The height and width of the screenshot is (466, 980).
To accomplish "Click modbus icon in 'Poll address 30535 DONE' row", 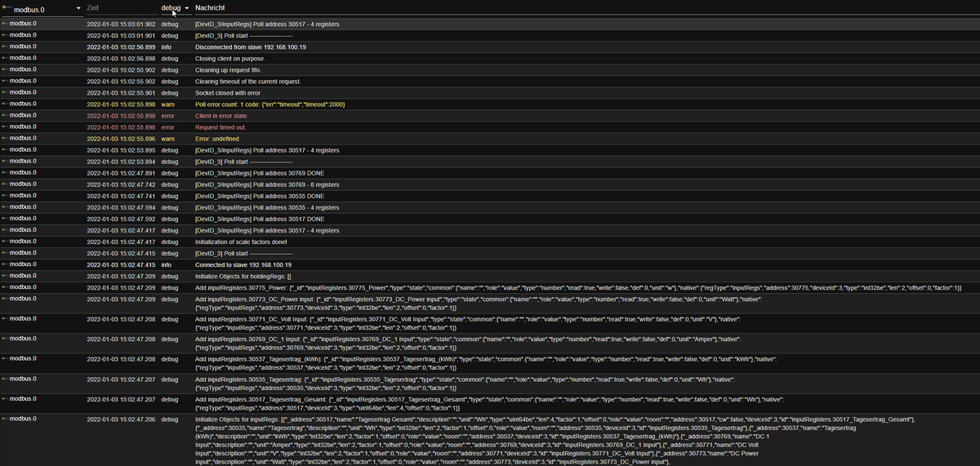I will (7, 195).
